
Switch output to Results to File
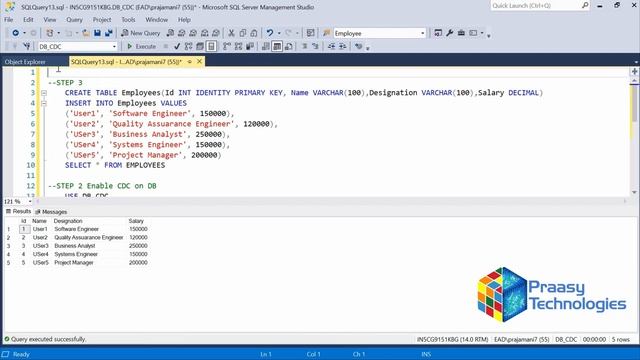[289, 47]
